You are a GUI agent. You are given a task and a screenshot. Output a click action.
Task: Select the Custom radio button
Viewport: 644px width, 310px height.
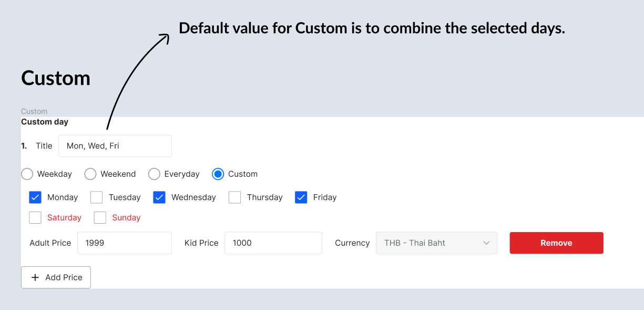[218, 174]
